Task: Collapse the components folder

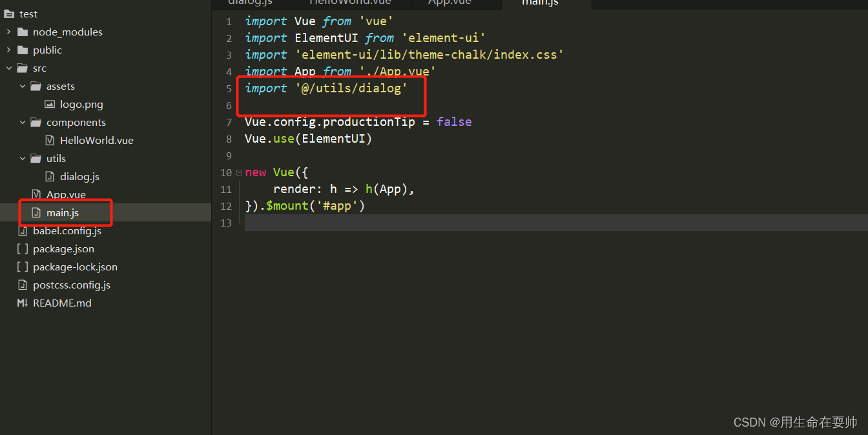Action: coord(21,122)
